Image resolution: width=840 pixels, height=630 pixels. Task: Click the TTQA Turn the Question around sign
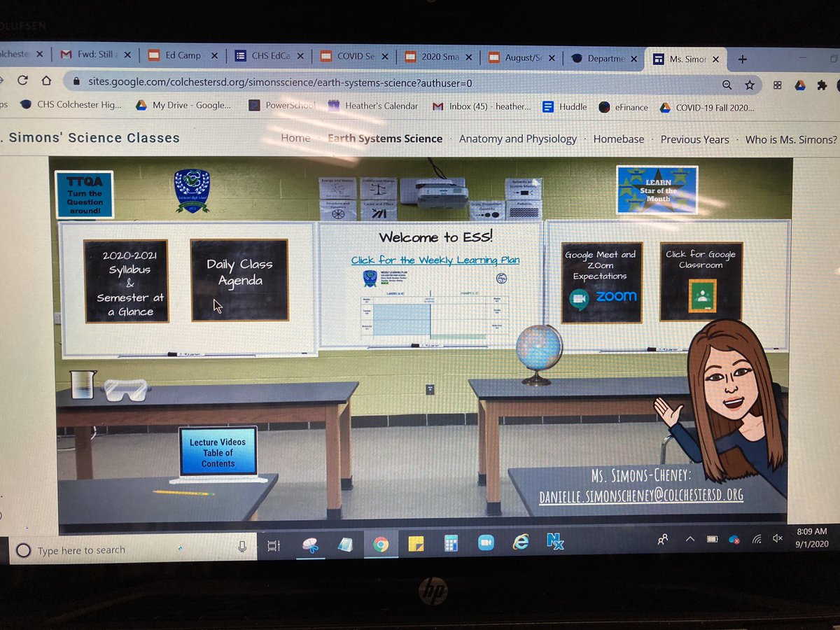pos(84,194)
